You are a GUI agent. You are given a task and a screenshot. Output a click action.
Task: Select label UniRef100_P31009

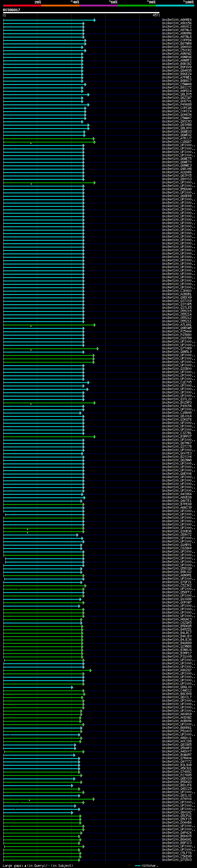pos(176,656)
